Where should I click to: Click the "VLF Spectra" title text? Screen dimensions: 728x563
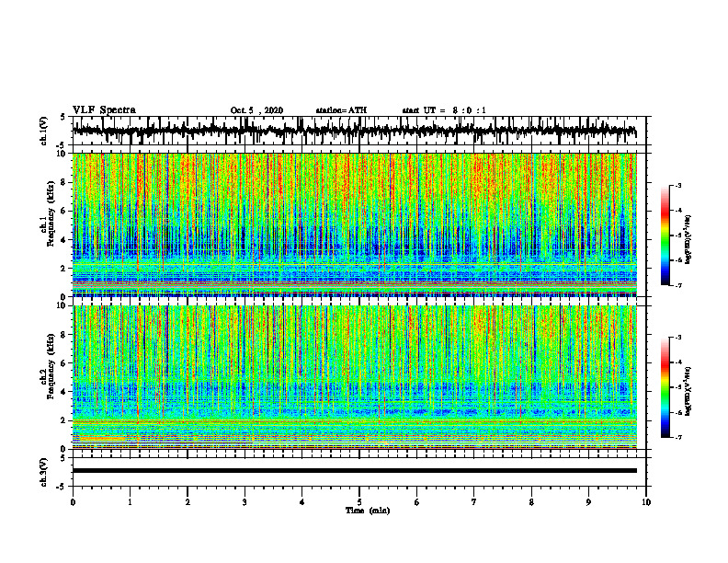click(105, 110)
